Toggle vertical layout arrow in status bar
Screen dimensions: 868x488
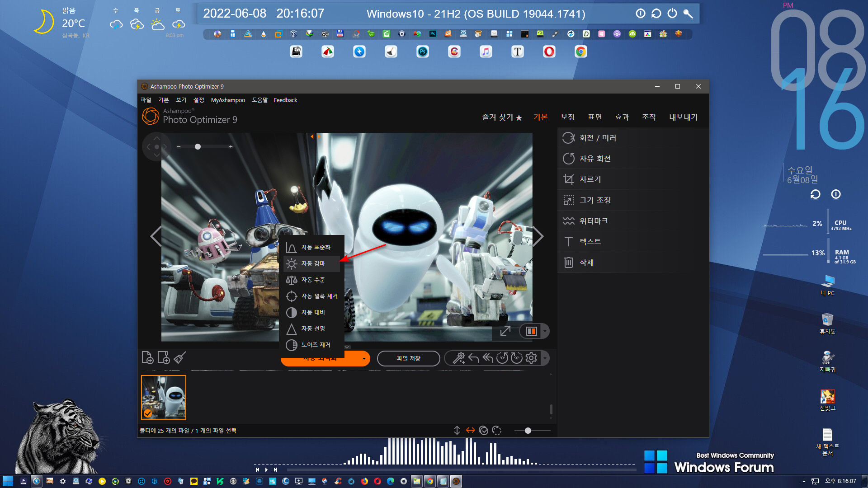coord(457,431)
